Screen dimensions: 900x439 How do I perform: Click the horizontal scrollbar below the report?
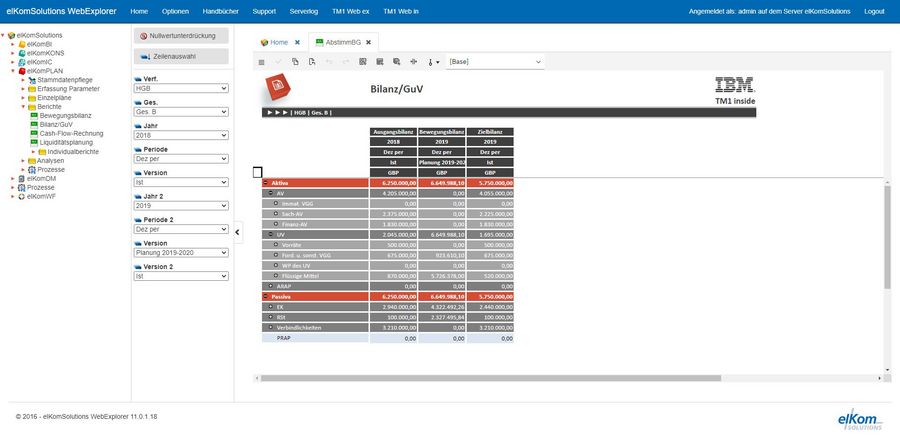click(x=491, y=378)
